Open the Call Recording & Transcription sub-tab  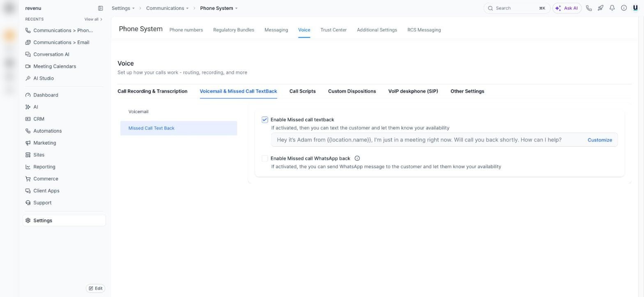pyautogui.click(x=152, y=91)
